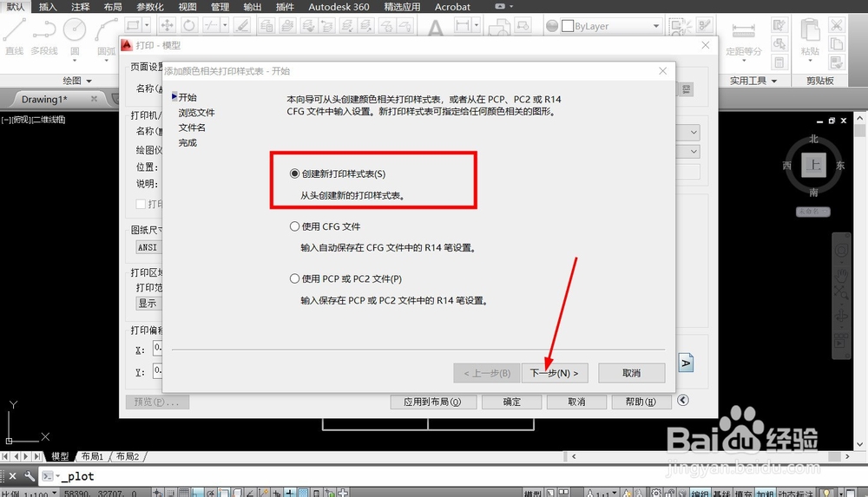Switch to the 布局1 layout tab
The height and width of the screenshot is (497, 868).
click(x=92, y=456)
